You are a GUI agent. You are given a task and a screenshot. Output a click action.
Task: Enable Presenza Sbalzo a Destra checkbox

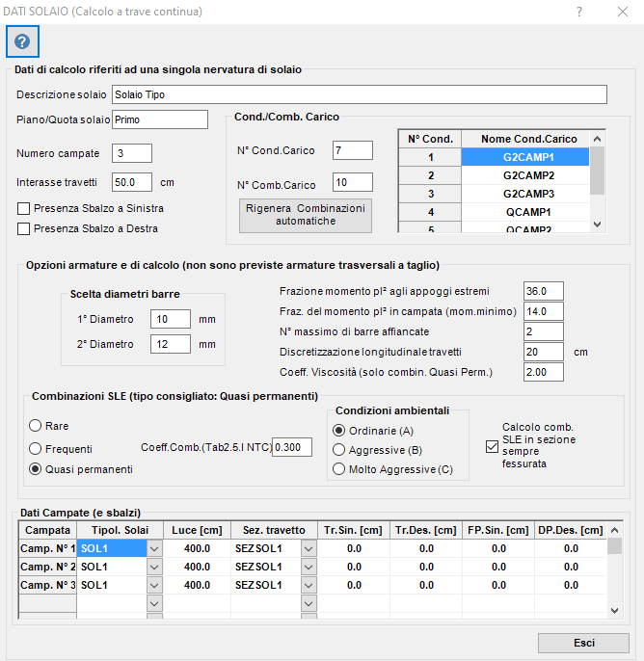click(23, 228)
